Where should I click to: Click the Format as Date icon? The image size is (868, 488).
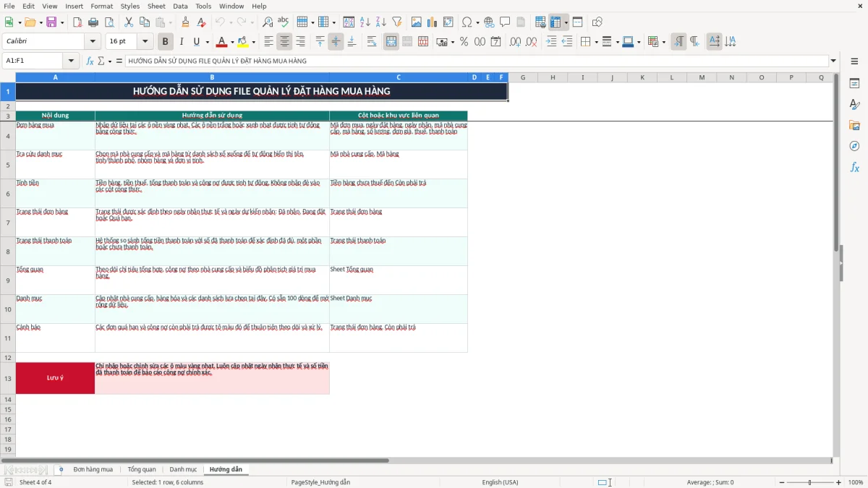(x=495, y=42)
